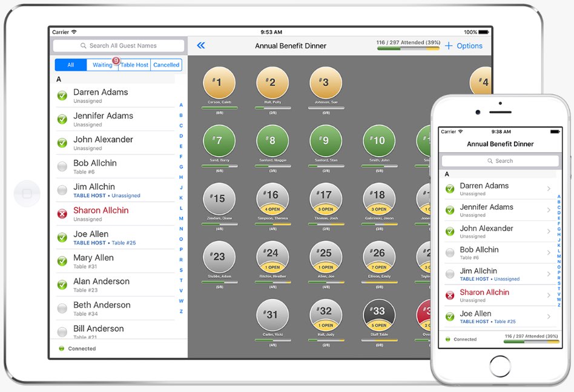Open table #16 with 4 open seats
This screenshot has height=392, width=574.
point(272,199)
